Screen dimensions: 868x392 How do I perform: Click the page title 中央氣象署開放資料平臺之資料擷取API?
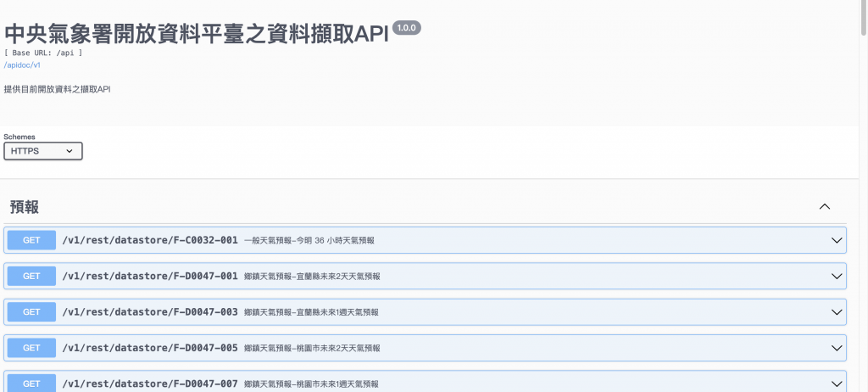point(197,35)
